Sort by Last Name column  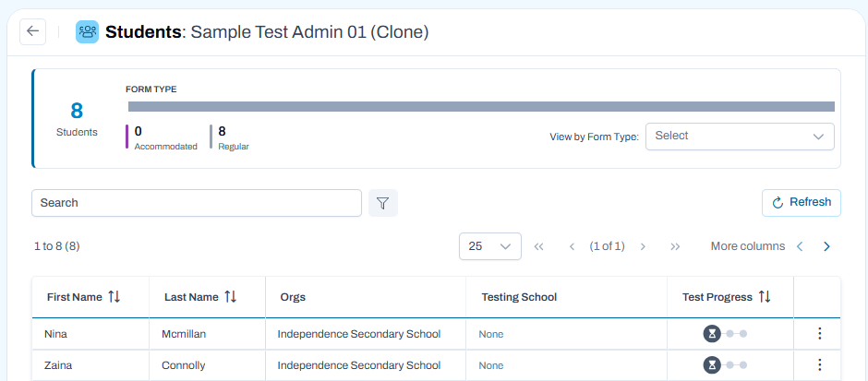click(231, 297)
